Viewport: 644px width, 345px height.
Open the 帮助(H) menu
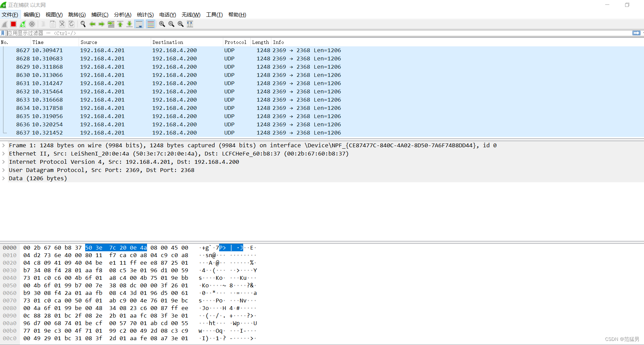point(237,15)
